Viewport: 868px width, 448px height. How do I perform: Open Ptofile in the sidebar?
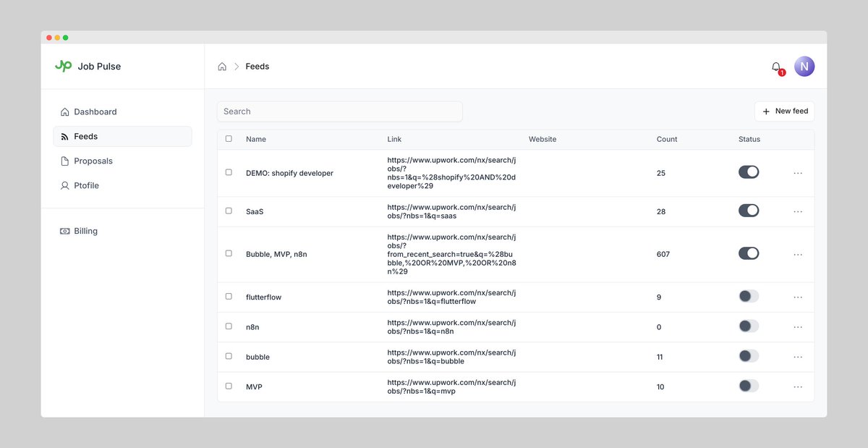pos(122,186)
